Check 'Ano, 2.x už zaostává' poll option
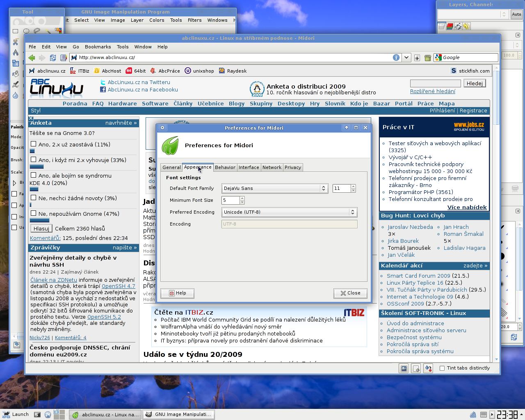The width and height of the screenshot is (525, 420). pyautogui.click(x=33, y=144)
